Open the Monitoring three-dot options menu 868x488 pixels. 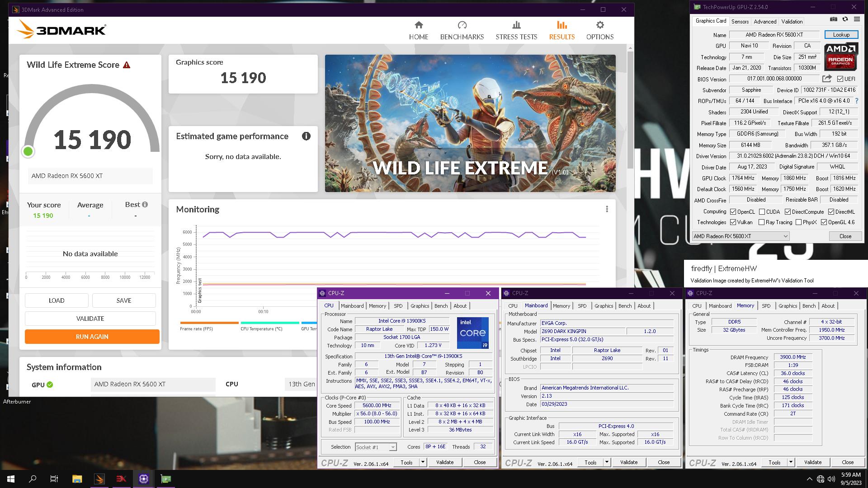[x=607, y=209]
